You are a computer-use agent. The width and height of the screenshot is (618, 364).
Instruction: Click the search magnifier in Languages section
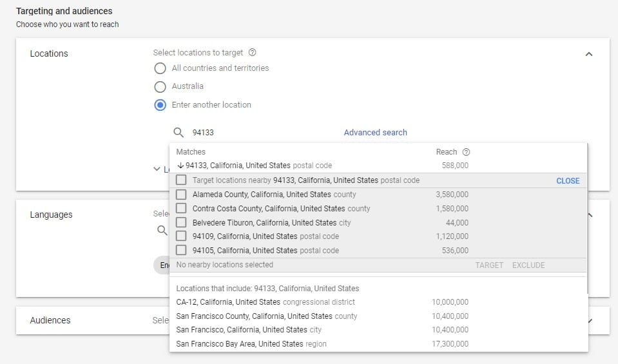[162, 230]
